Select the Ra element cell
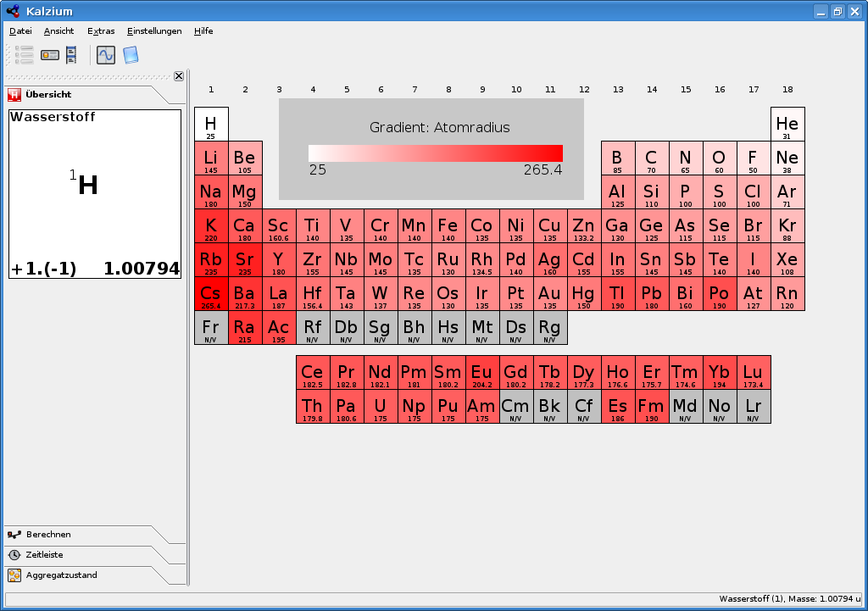This screenshot has height=611, width=868. (x=245, y=328)
